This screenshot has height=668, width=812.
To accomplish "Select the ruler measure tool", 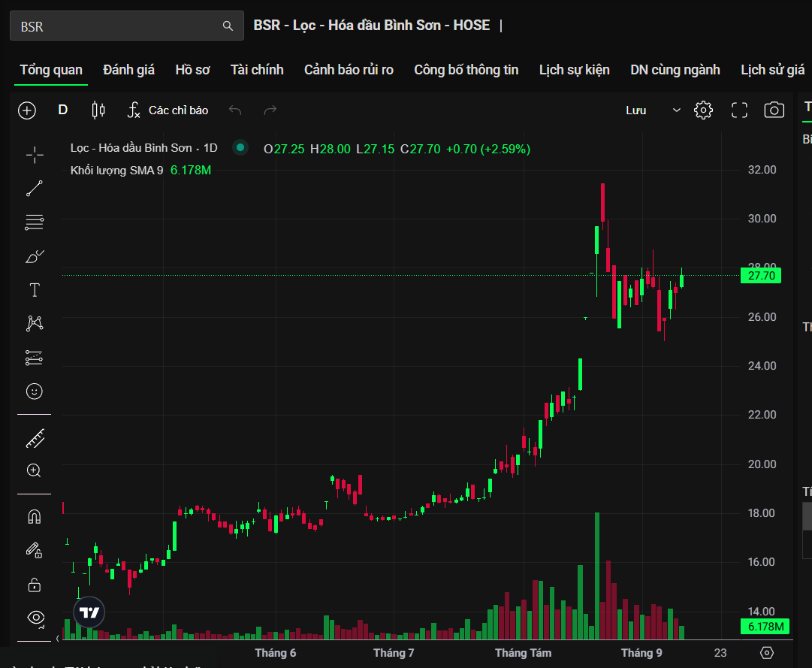I will click(x=35, y=439).
